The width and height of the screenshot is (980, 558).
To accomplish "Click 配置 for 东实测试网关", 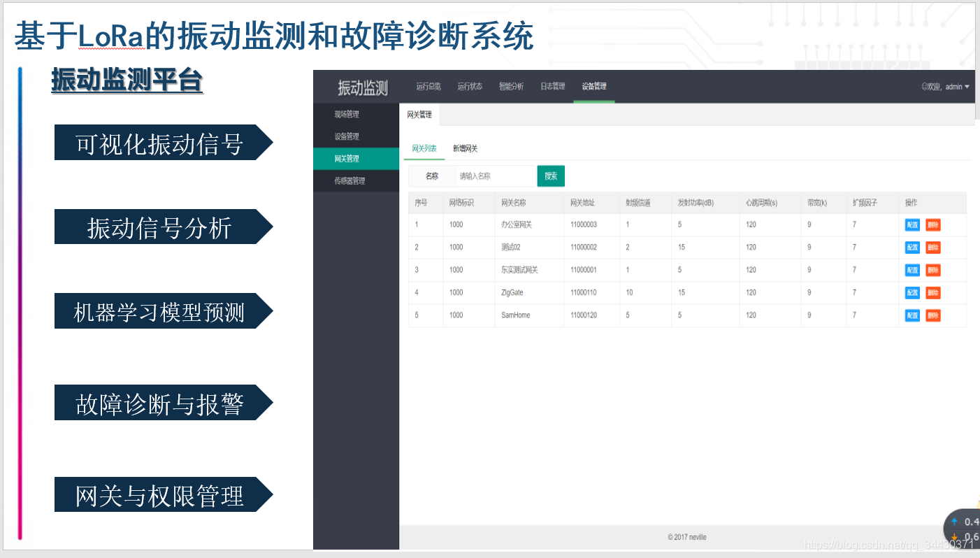I will 912,271.
